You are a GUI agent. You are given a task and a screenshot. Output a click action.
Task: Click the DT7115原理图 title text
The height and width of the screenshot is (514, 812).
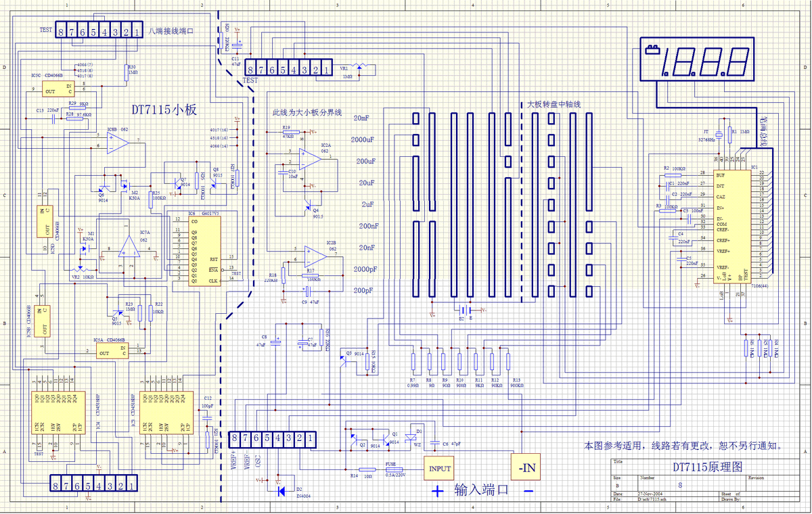click(x=697, y=467)
